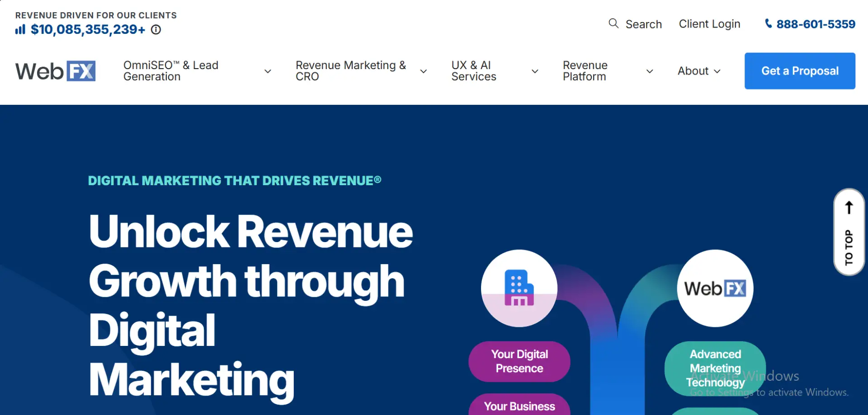Open the About menu item
868x415 pixels.
pyautogui.click(x=693, y=71)
